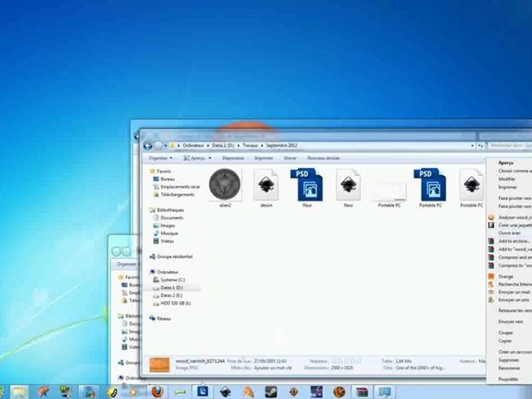Select Réseau in the navigation pane
The height and width of the screenshot is (399, 532).
click(160, 319)
